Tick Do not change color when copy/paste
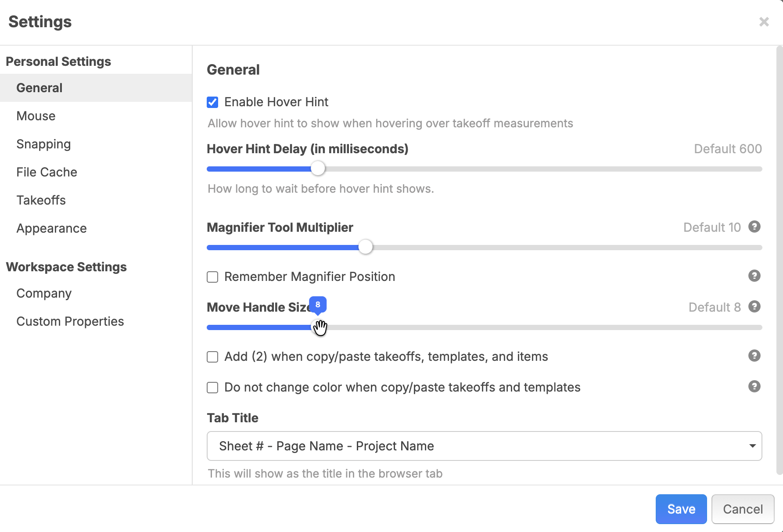 point(212,388)
